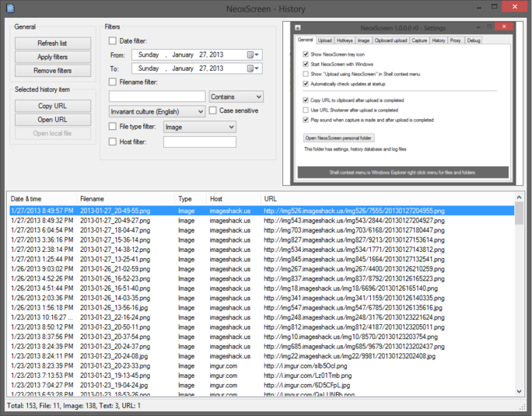Click the Copy URL button

pyautogui.click(x=53, y=106)
